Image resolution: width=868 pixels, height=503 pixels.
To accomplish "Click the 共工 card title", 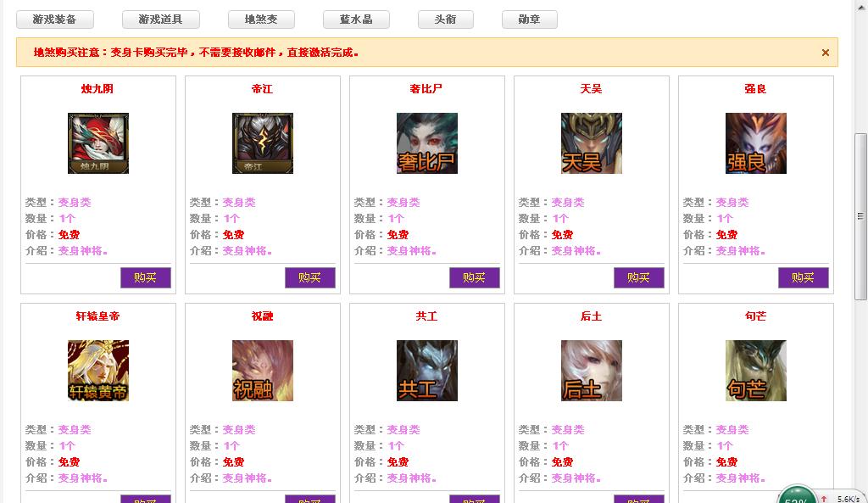I will coord(426,316).
